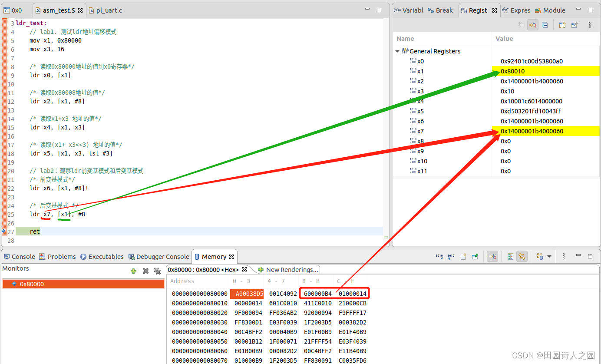Close the asm_test.S editor tab
The image size is (601, 364).
point(80,10)
